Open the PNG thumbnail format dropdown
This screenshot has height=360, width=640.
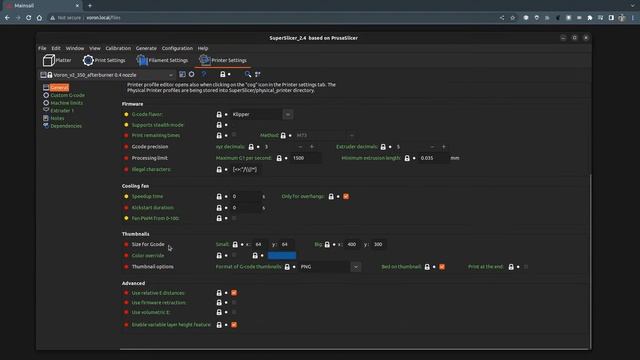point(356,267)
